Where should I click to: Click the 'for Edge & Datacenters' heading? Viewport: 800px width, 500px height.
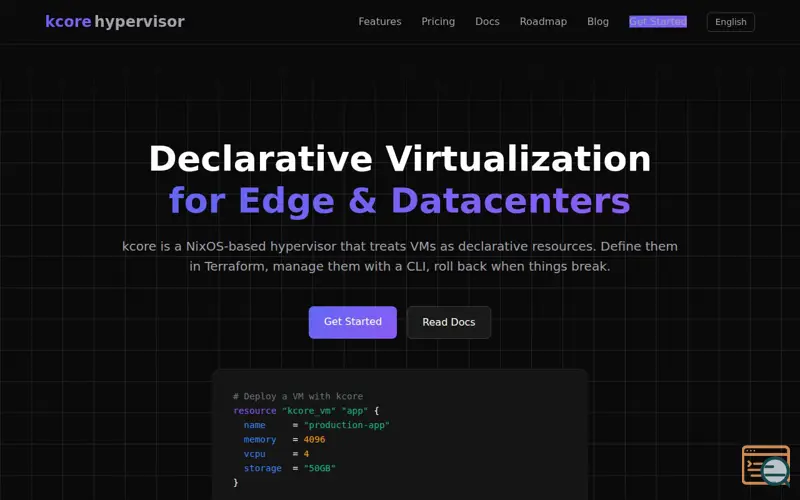pyautogui.click(x=400, y=200)
